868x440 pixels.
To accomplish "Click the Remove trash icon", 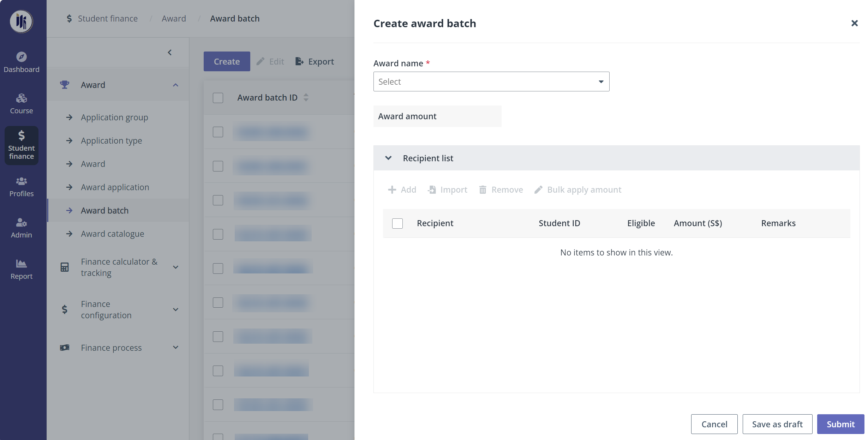I will pyautogui.click(x=483, y=190).
